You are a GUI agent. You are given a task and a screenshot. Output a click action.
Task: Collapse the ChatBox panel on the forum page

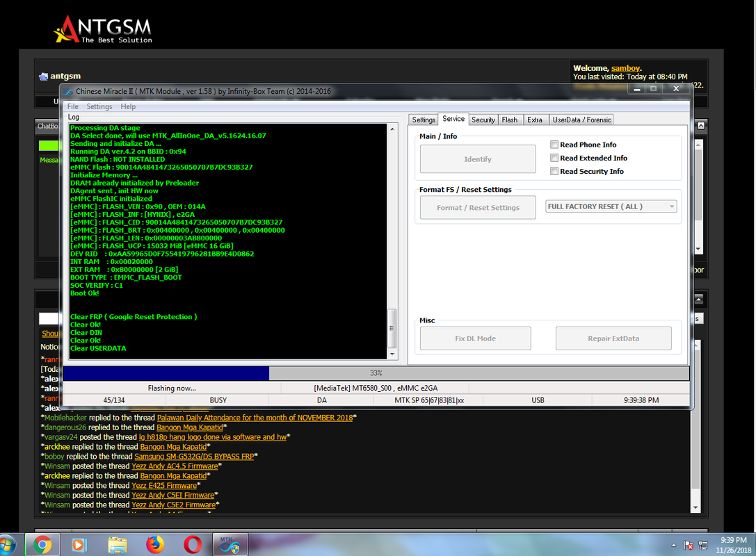(701, 126)
